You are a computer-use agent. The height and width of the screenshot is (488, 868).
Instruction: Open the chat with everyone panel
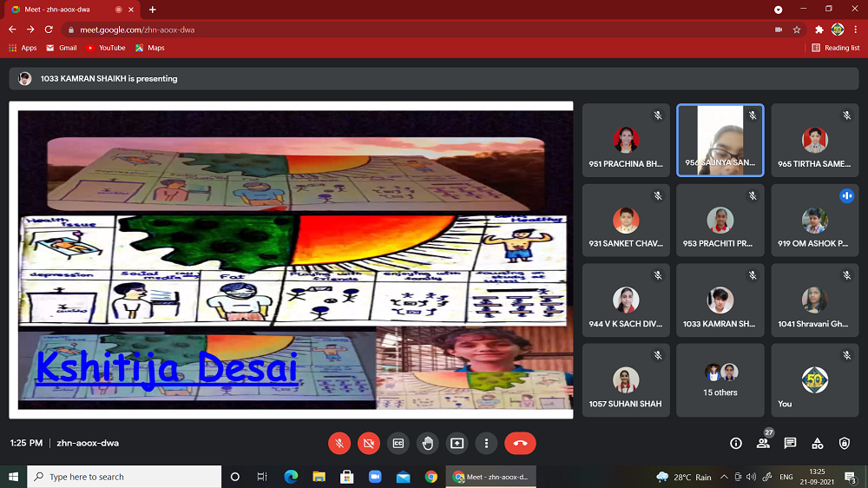(790, 443)
